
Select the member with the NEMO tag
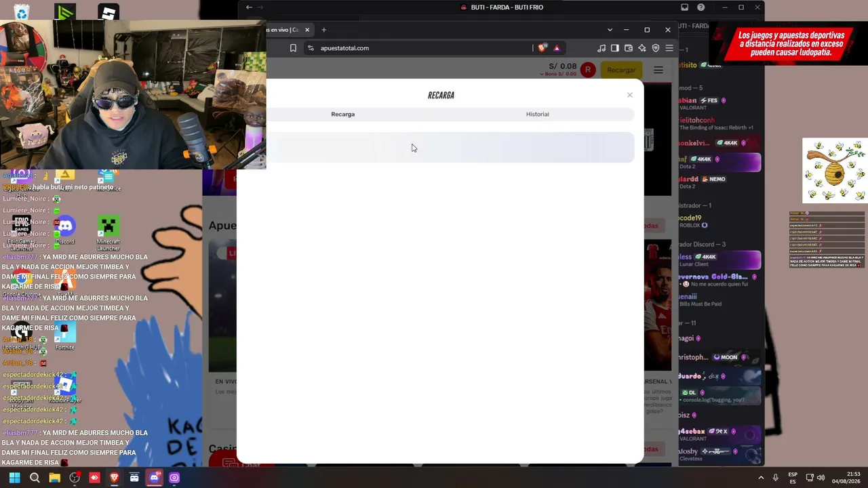pyautogui.click(x=720, y=182)
